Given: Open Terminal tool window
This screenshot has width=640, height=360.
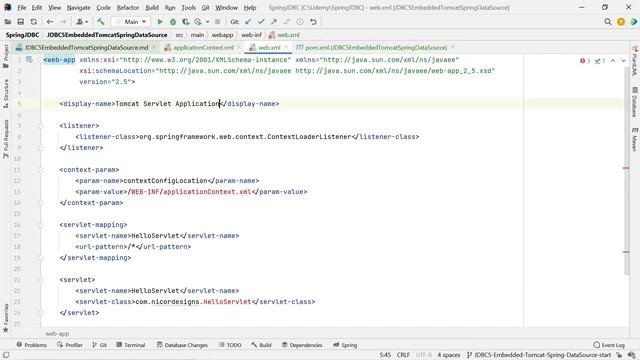Looking at the screenshot, I should point(131,345).
